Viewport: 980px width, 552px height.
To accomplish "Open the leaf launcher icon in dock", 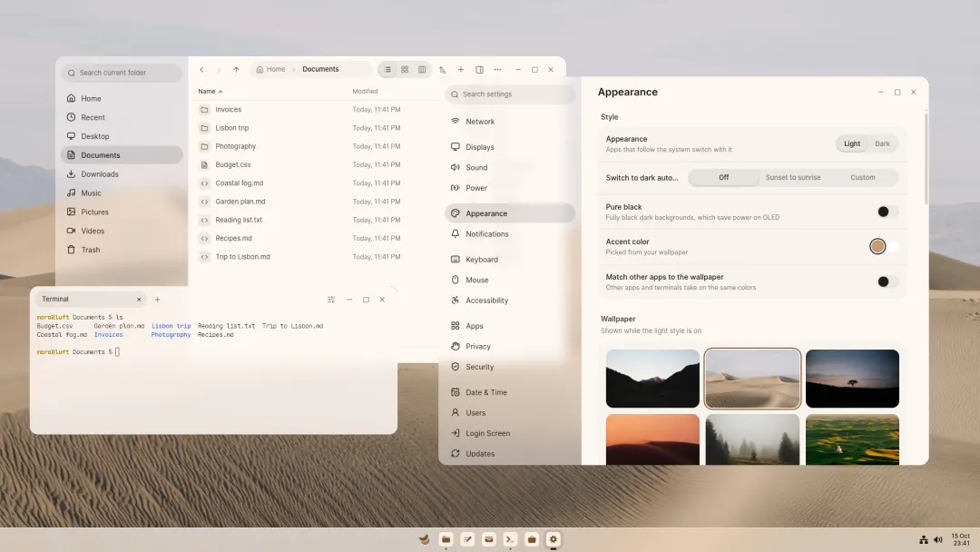I will [x=425, y=539].
